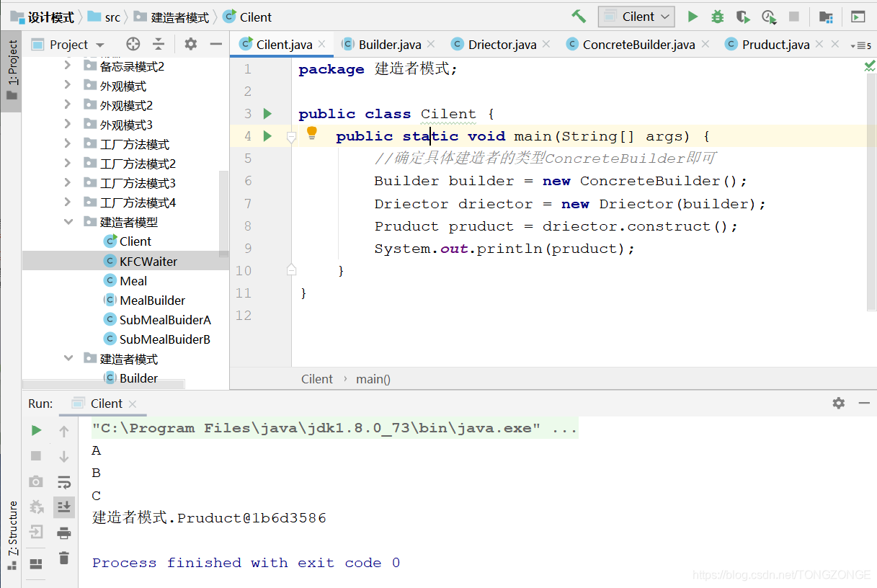The height and width of the screenshot is (588, 877).
Task: Click the rightmost top toolbar window icon
Action: click(x=858, y=17)
